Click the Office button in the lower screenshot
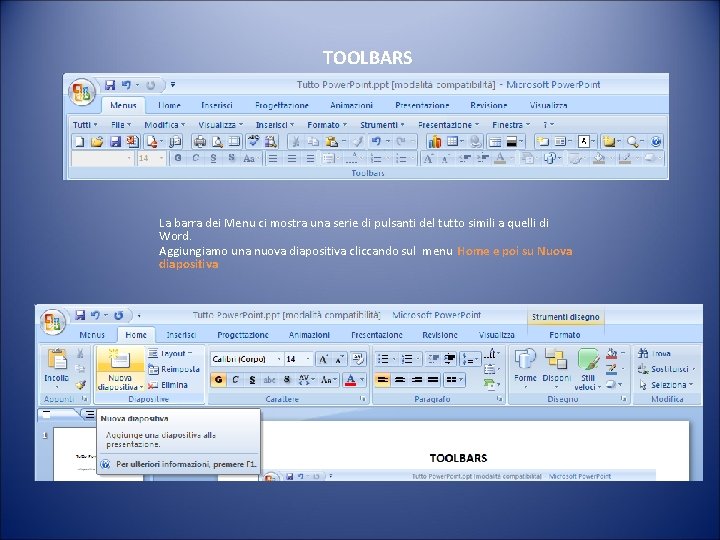 (x=53, y=321)
